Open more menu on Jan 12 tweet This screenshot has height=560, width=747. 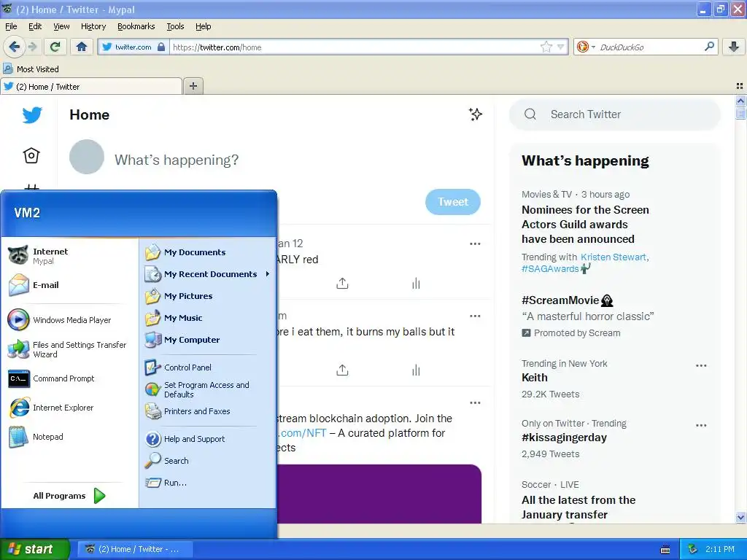click(475, 244)
